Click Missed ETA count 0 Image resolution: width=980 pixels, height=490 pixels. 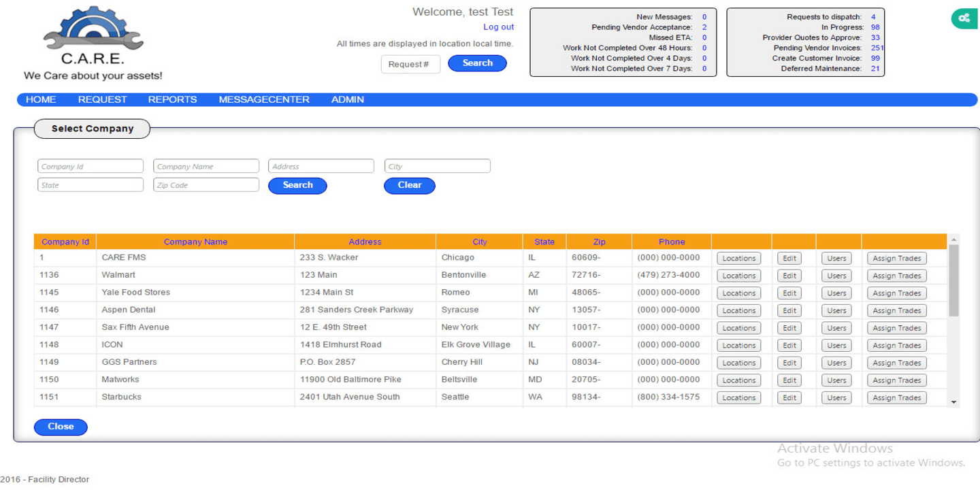coord(704,37)
